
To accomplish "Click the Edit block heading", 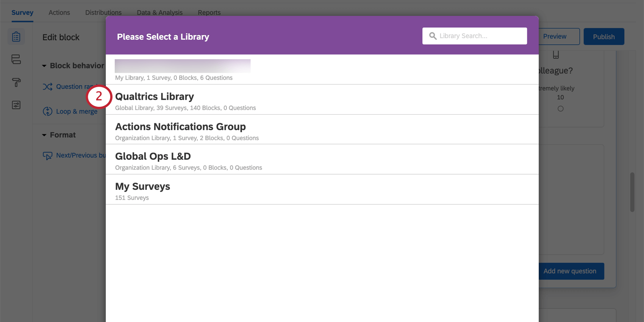I will point(61,37).
